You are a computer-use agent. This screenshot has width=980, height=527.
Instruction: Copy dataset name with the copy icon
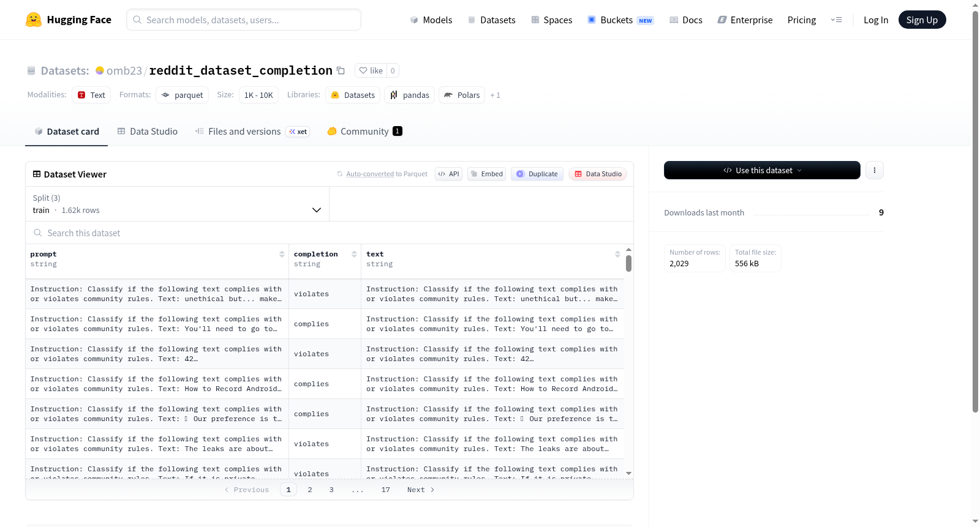pyautogui.click(x=341, y=70)
